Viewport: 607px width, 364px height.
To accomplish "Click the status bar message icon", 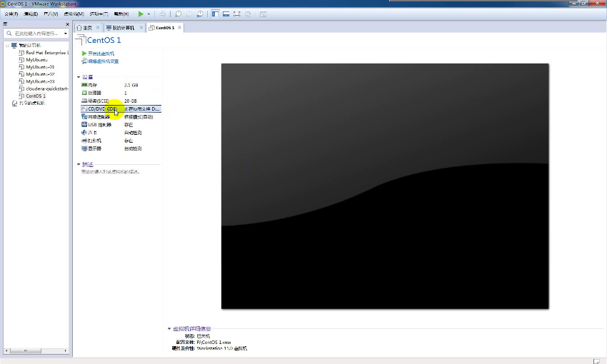I will point(596,361).
